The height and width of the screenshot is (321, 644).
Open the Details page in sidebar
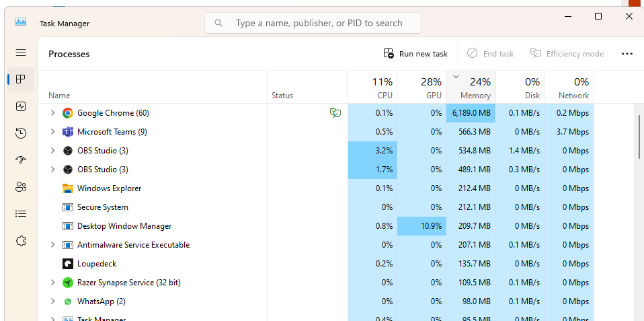(x=21, y=214)
